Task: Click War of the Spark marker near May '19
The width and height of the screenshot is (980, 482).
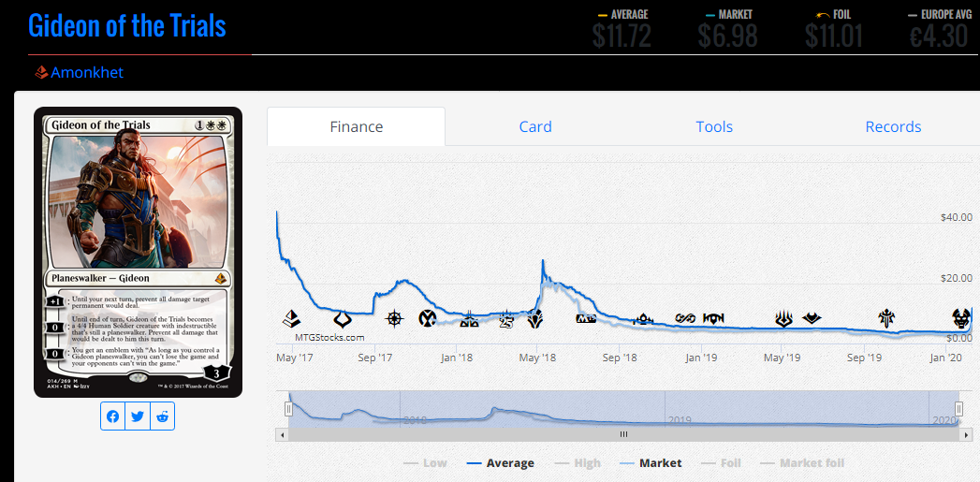Action: [783, 319]
